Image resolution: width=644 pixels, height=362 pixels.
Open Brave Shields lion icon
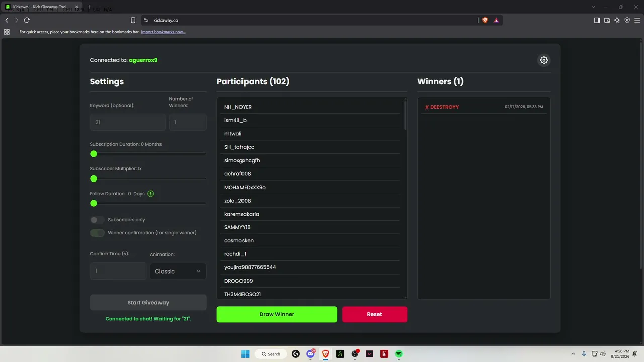[x=485, y=20]
